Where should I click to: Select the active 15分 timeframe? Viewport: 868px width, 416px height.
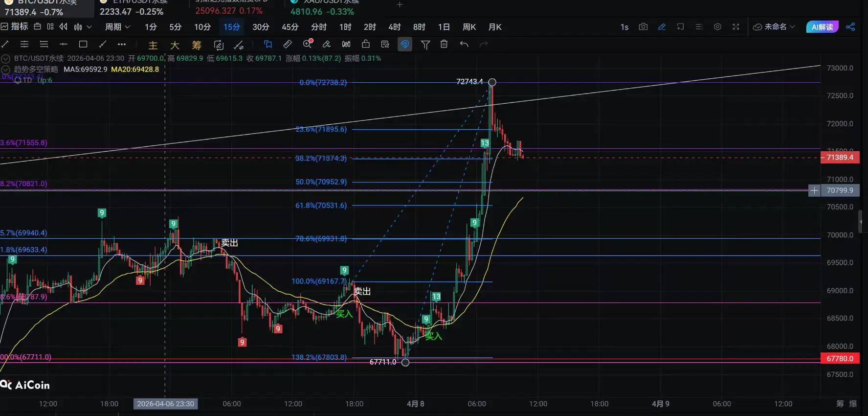(x=232, y=27)
